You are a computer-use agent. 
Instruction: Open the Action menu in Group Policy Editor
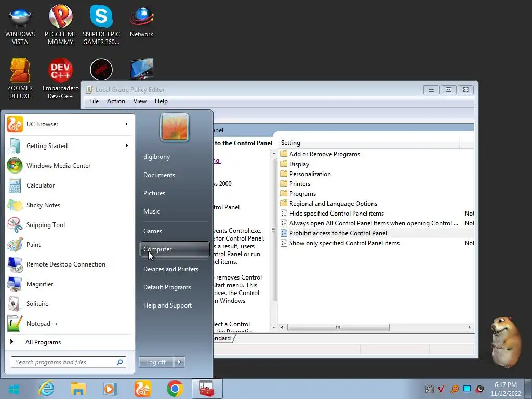(116, 101)
